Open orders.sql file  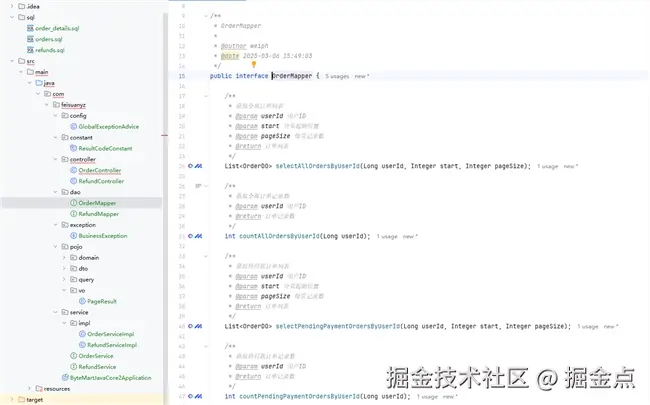49,39
